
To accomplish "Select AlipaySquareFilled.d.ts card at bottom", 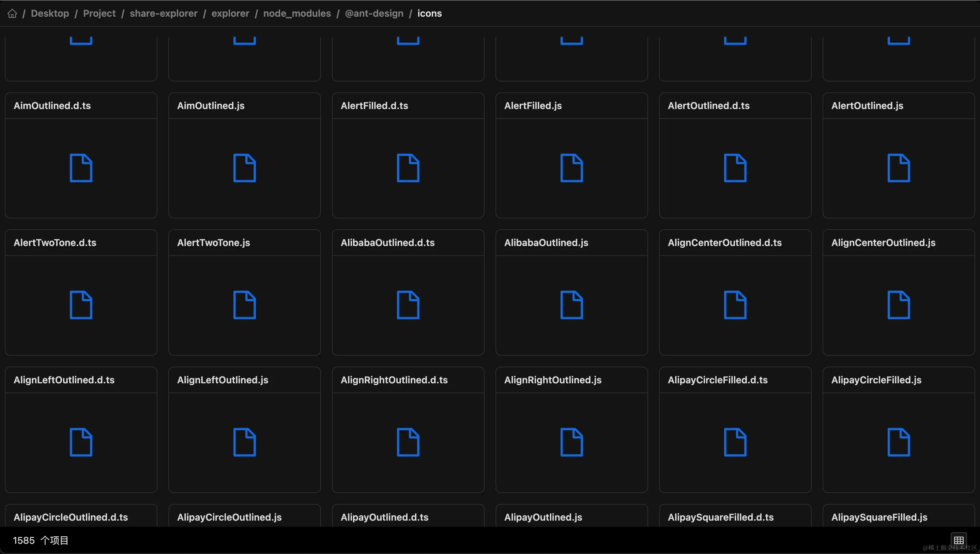I will (721, 517).
